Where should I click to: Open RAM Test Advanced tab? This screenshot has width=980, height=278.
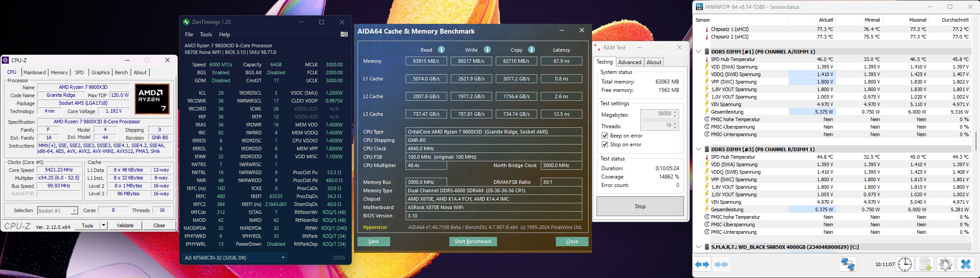[x=630, y=62]
